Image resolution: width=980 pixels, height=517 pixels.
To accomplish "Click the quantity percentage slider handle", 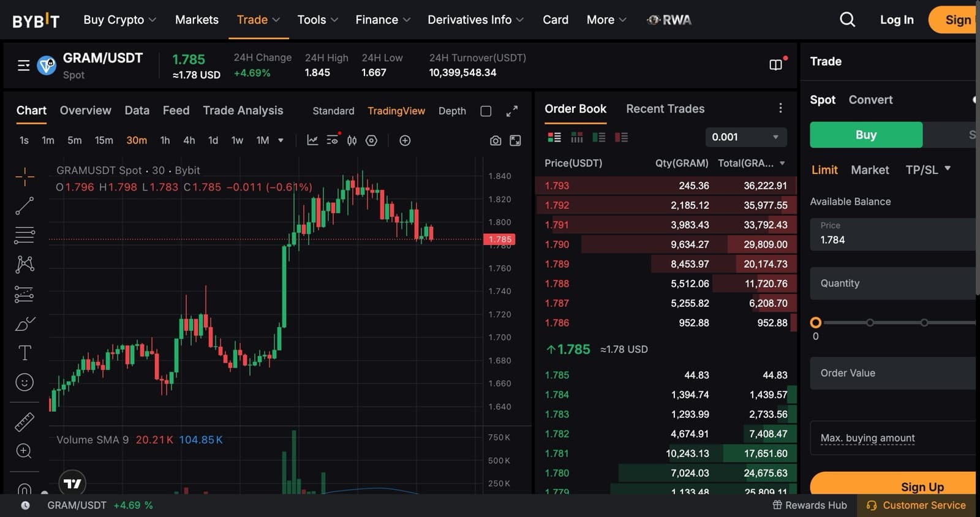I will coord(815,322).
